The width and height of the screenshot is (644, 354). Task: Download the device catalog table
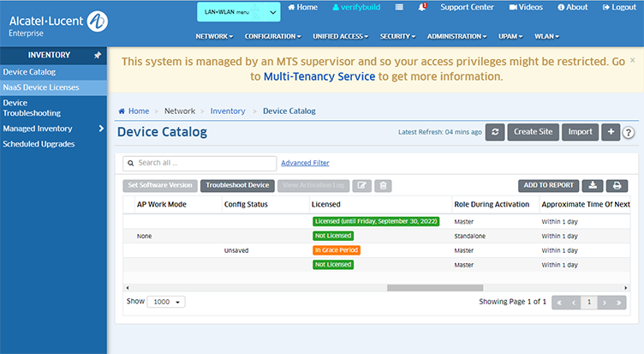pyautogui.click(x=592, y=185)
